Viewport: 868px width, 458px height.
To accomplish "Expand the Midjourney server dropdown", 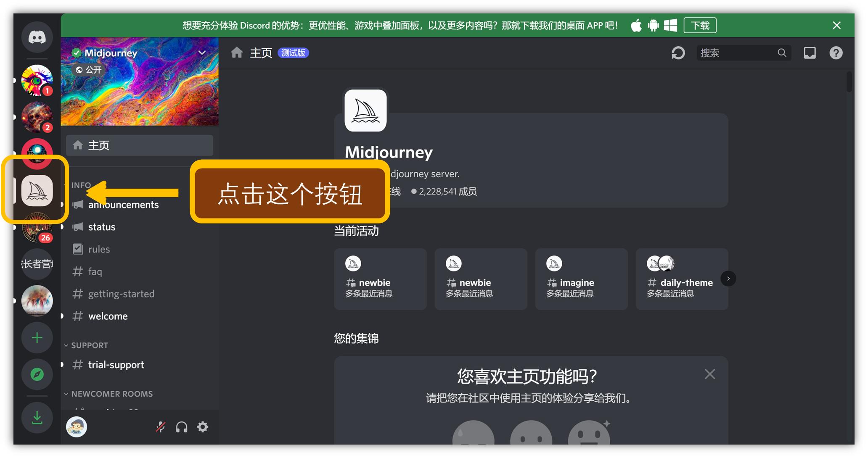I will pos(203,53).
